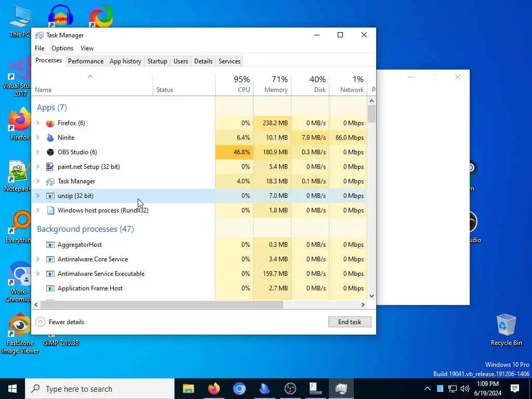Select the Recycle Bin desktop icon
The width and height of the screenshot is (532, 399).
(x=506, y=329)
